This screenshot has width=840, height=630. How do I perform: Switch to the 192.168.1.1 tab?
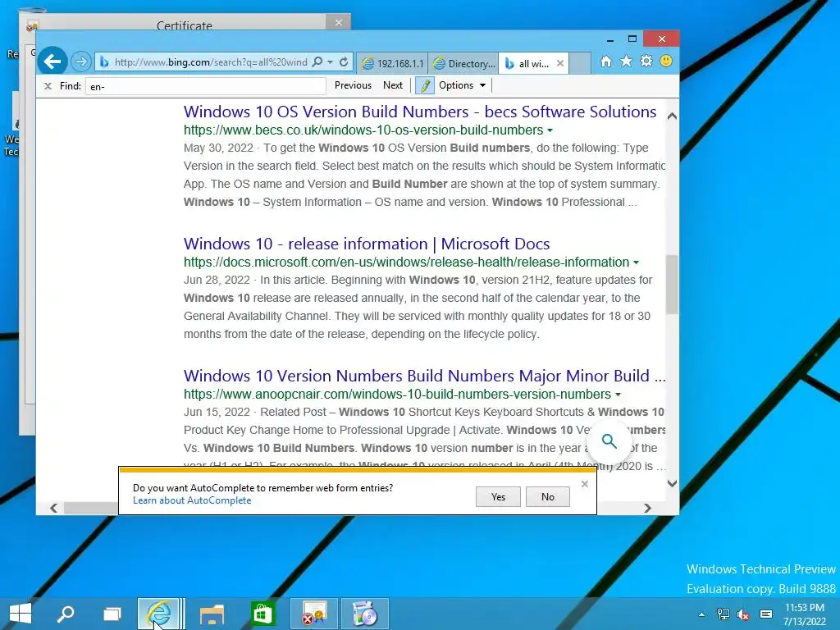392,63
